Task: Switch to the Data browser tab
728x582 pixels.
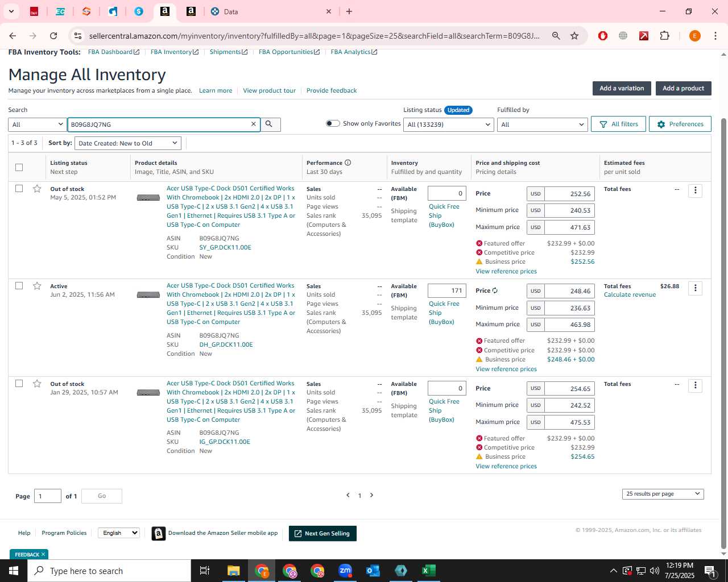Action: click(x=270, y=11)
